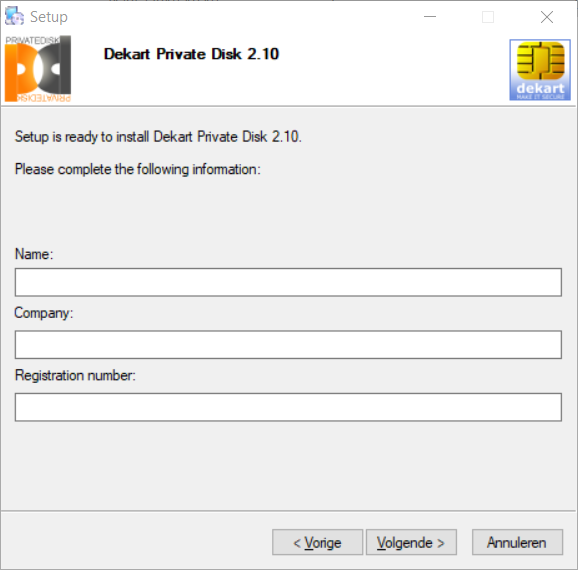Click the Setup installer icon in title bar
The image size is (578, 570).
point(14,16)
